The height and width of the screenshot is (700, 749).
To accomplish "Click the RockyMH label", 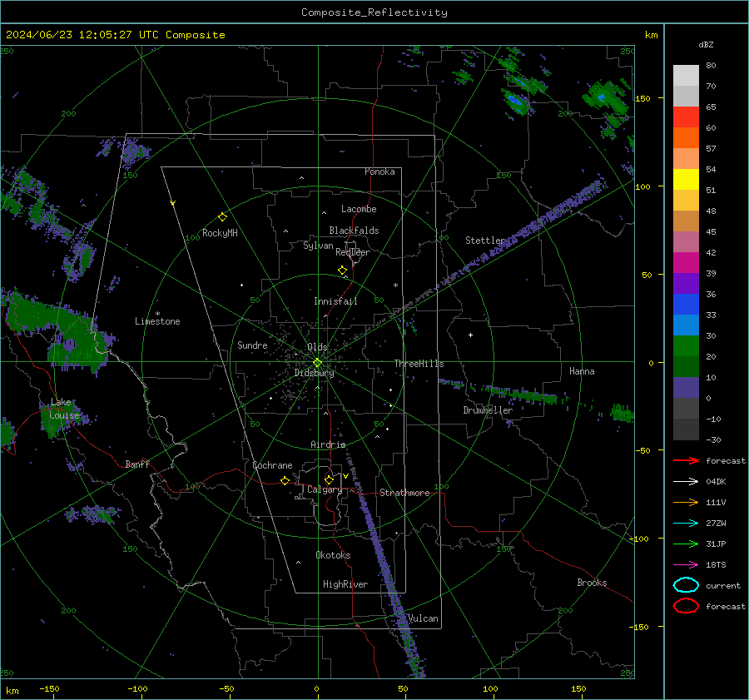I will [x=220, y=233].
